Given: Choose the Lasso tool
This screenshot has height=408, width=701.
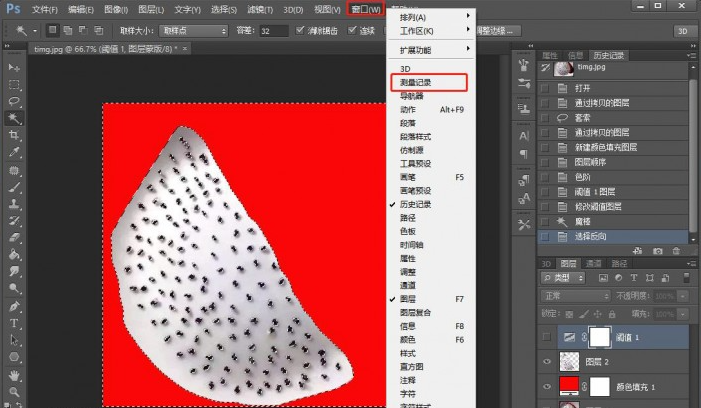Looking at the screenshot, I should coord(15,101).
